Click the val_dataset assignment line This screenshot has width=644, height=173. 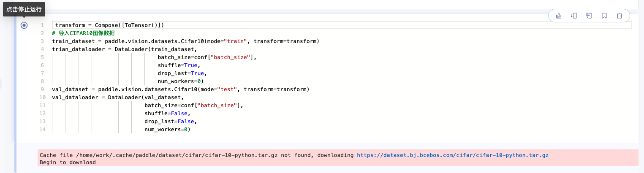coord(181,89)
